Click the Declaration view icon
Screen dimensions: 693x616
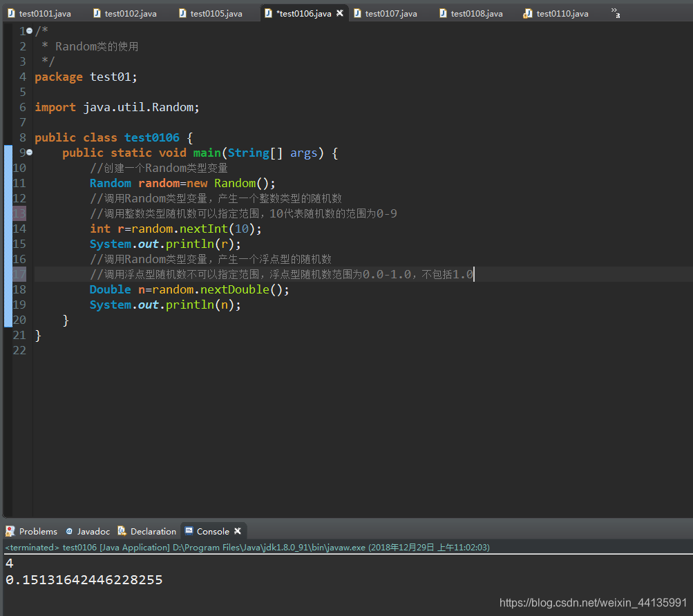tap(122, 531)
